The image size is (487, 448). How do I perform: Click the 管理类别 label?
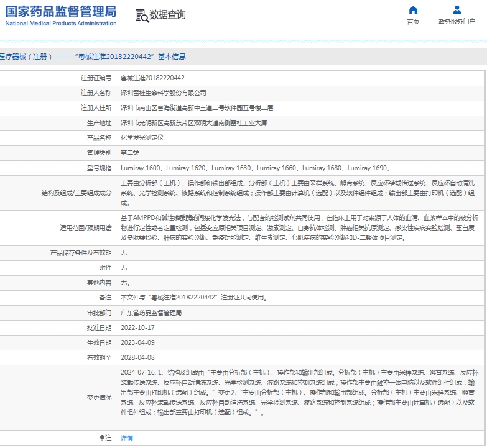(99, 153)
